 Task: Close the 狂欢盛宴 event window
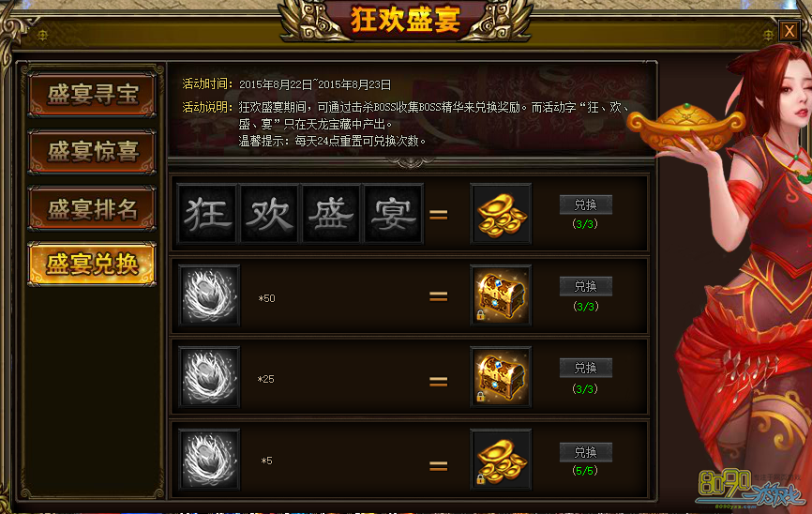[789, 31]
